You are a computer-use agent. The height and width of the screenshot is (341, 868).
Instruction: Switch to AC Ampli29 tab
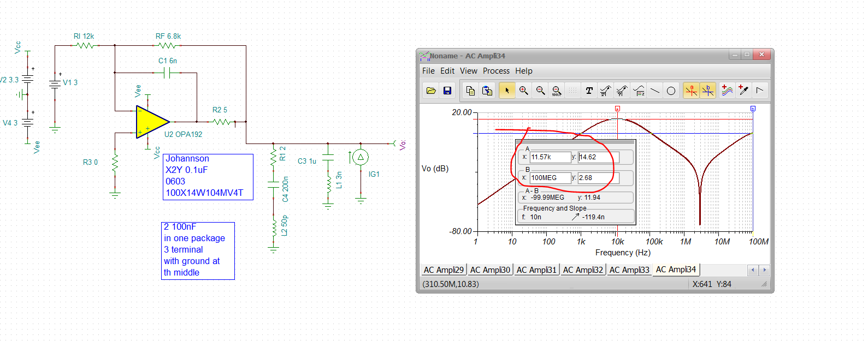[x=444, y=270]
